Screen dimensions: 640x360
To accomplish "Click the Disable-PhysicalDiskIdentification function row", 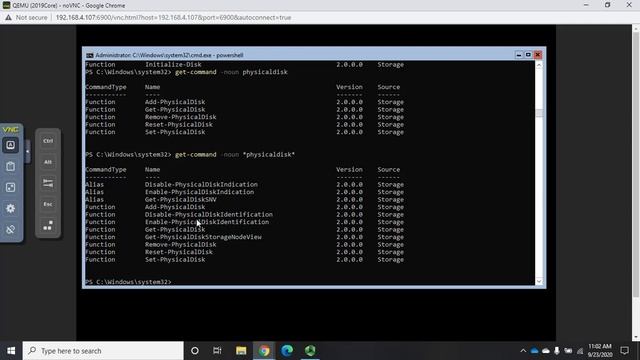I will 244,214.
